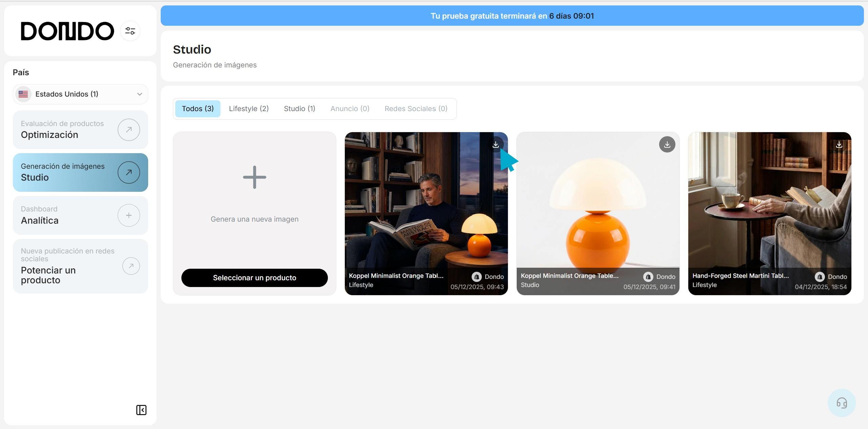Click the Optimización arrow circle icon
This screenshot has width=868, height=429.
click(x=129, y=130)
